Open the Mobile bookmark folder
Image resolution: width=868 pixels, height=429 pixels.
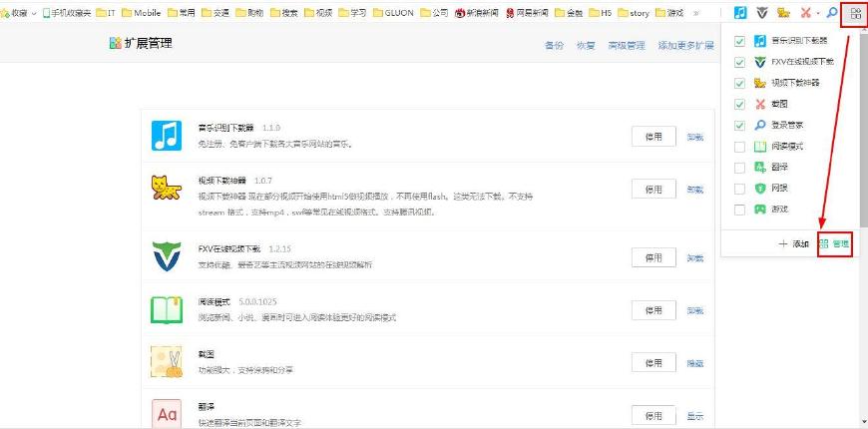tap(141, 13)
